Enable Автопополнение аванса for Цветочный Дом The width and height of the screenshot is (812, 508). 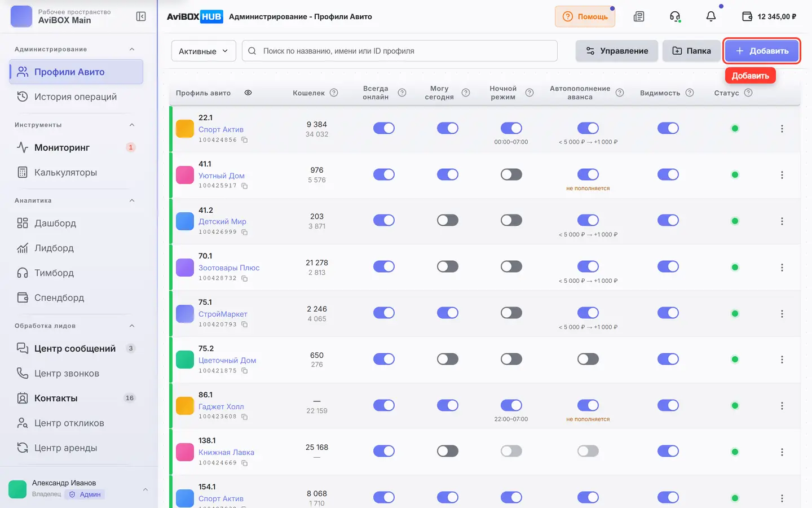(x=588, y=359)
